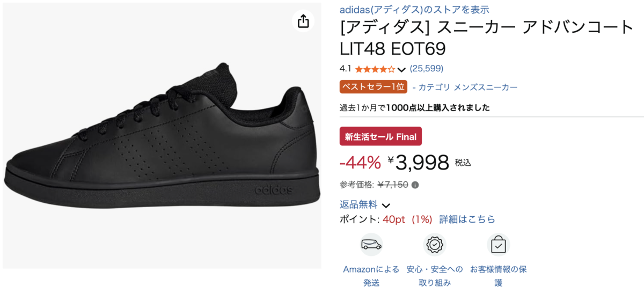Viewport: 644px width, 294px height.
Task: Click the 4.1 rating number
Action: (345, 69)
